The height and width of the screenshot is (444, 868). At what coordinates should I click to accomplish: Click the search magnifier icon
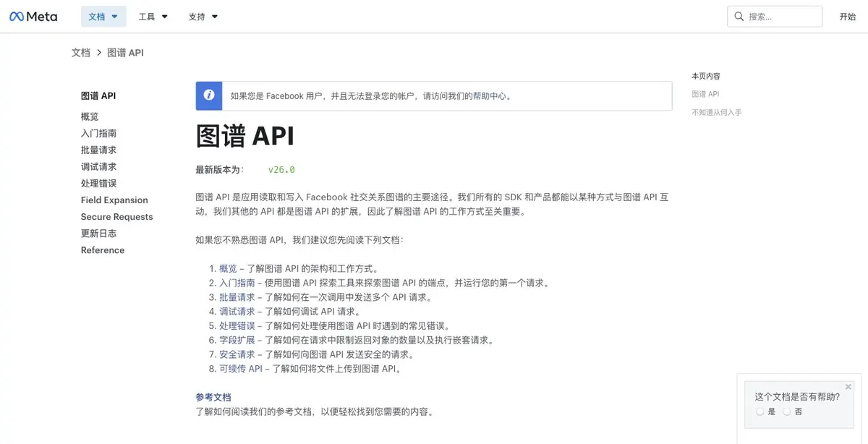click(x=739, y=17)
